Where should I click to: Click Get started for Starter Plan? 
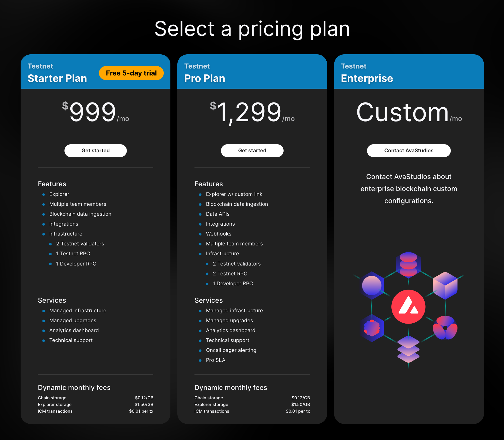96,151
